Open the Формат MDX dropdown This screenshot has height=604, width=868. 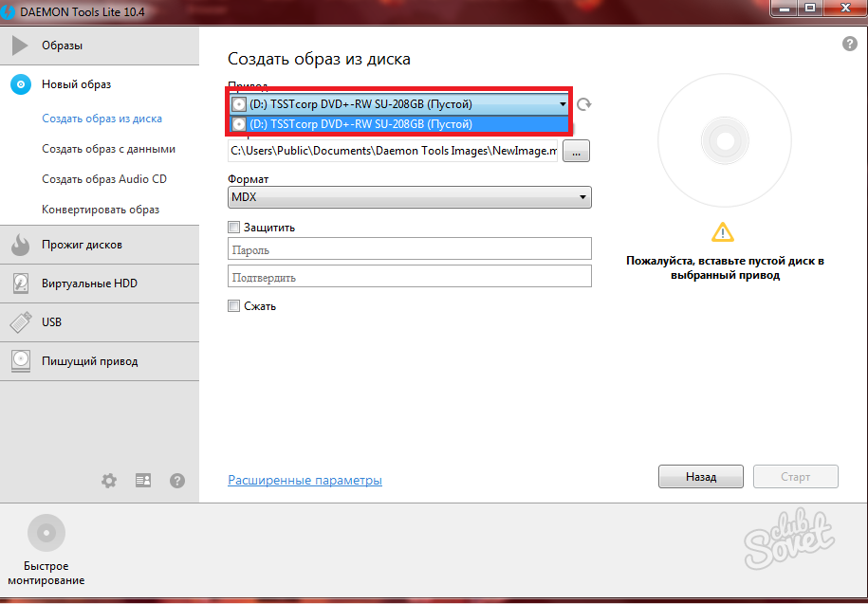pyautogui.click(x=409, y=197)
